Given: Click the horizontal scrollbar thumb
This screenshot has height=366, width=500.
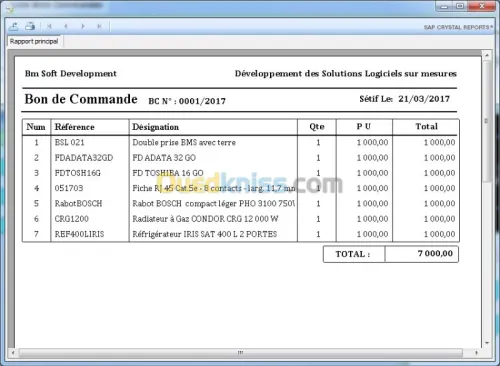Looking at the screenshot, I should pos(241,352).
